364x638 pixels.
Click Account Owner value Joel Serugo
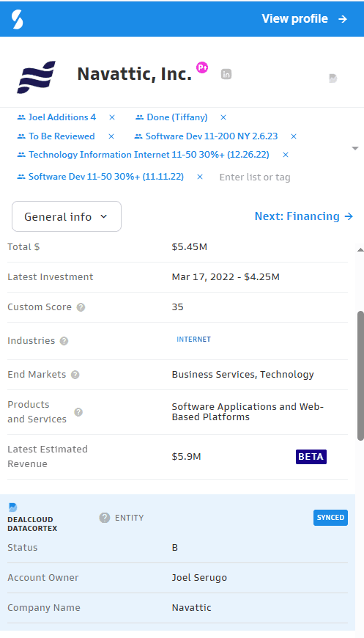click(x=199, y=578)
